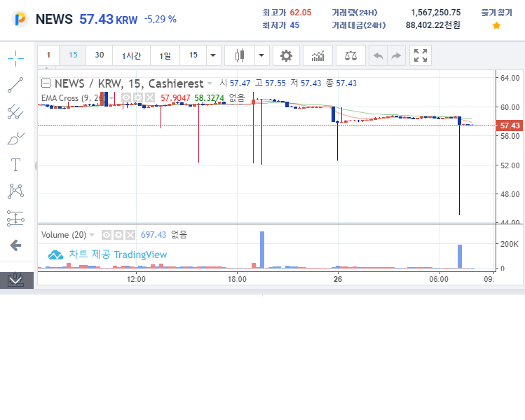Viewport: 525px width, 420px height.
Task: Click the small up arrow under interval 1
Action: click(46, 68)
